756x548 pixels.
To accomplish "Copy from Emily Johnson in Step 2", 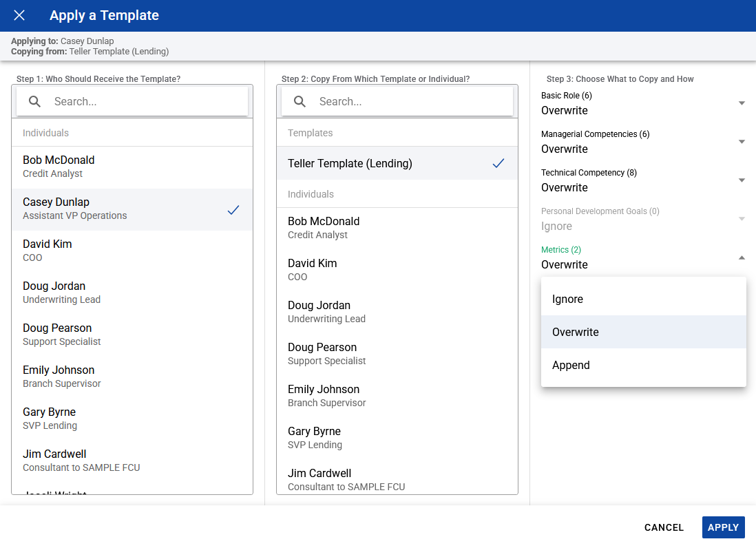I will (397, 396).
